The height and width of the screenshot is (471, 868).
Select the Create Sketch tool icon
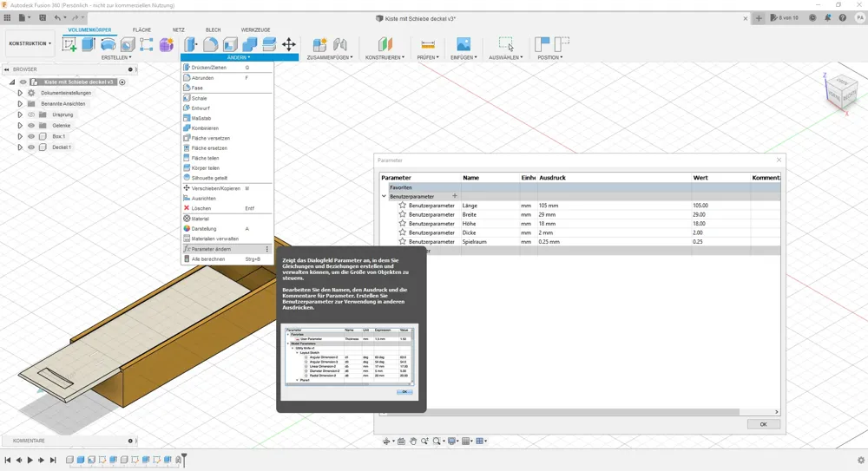click(x=69, y=44)
